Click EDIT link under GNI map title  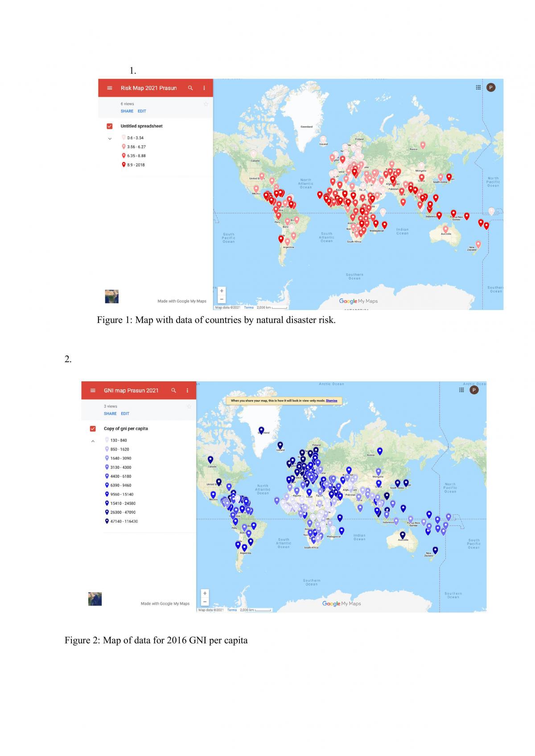pos(125,413)
